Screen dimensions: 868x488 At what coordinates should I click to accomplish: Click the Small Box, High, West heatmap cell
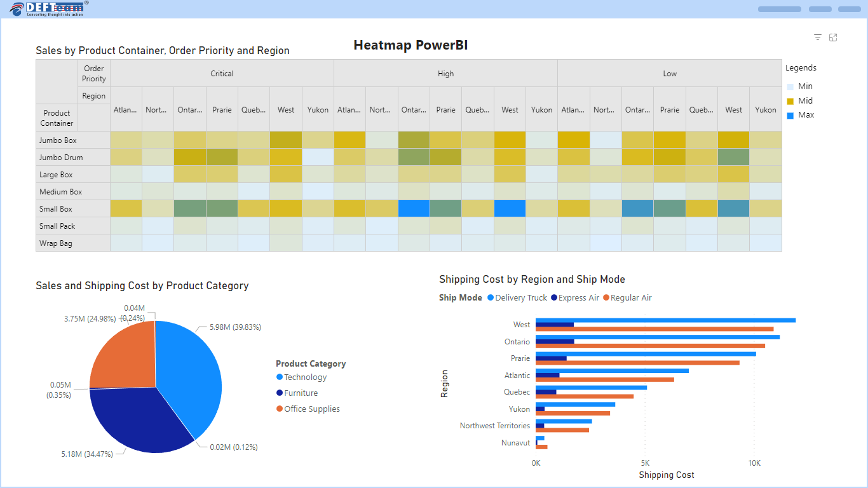pyautogui.click(x=510, y=209)
